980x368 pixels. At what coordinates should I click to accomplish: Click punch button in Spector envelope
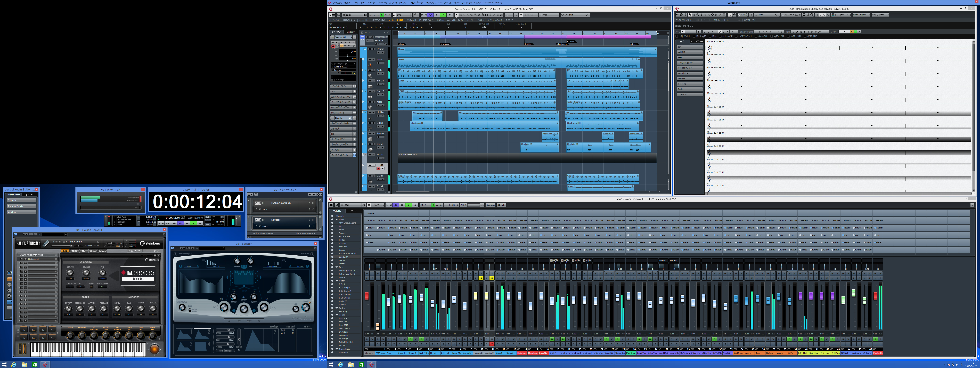(220, 351)
